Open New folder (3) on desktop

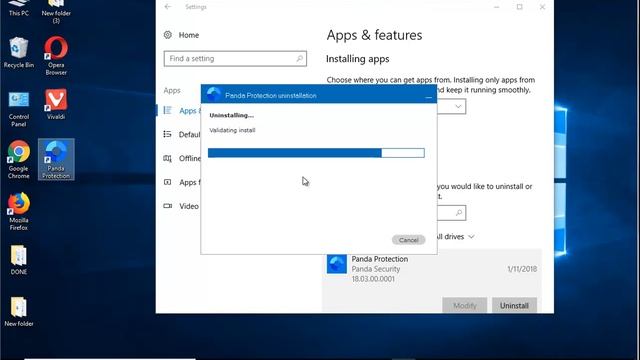56,11
